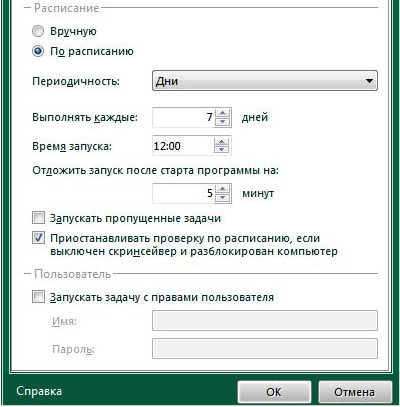Click the Периодичность label
The image size is (400, 407).
pos(76,81)
